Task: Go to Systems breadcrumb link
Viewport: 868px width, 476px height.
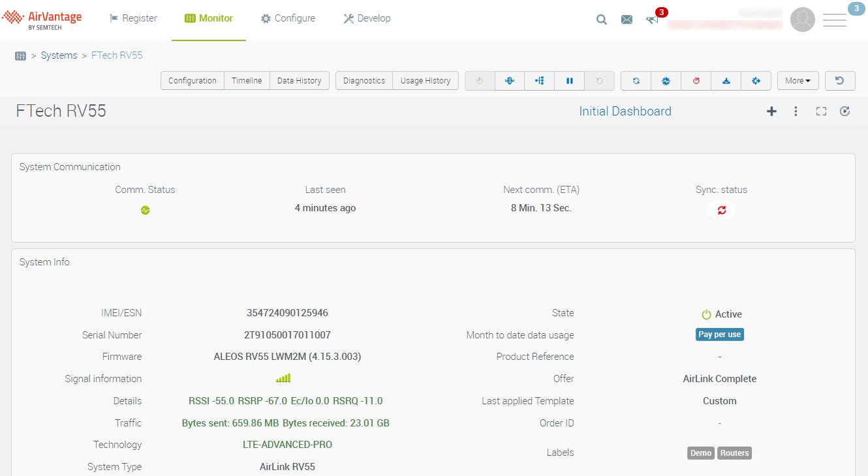Action: pos(59,55)
